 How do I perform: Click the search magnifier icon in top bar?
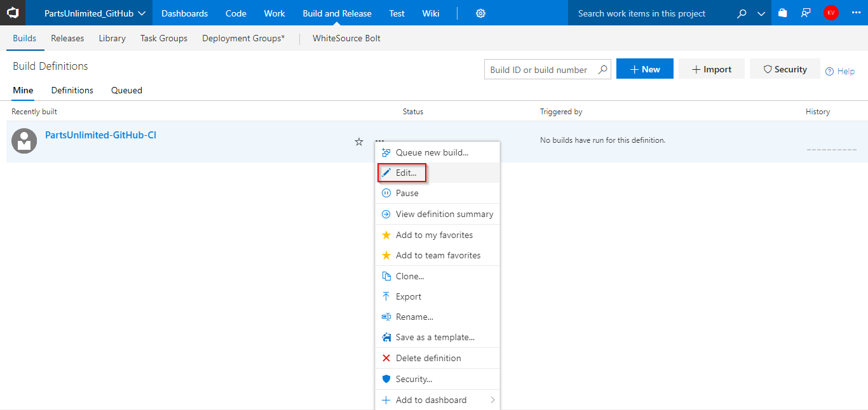coord(742,13)
